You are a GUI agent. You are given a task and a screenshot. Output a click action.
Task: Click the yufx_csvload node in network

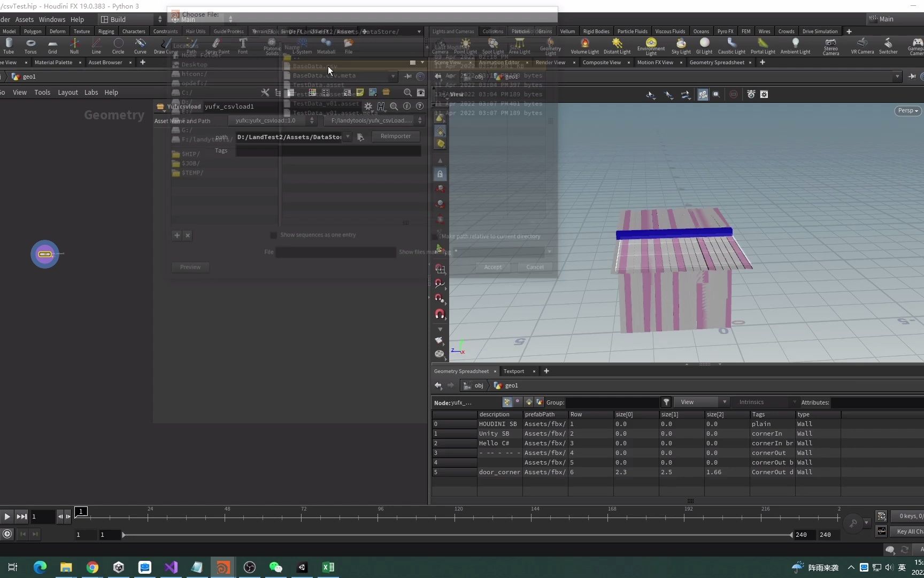[x=45, y=254]
